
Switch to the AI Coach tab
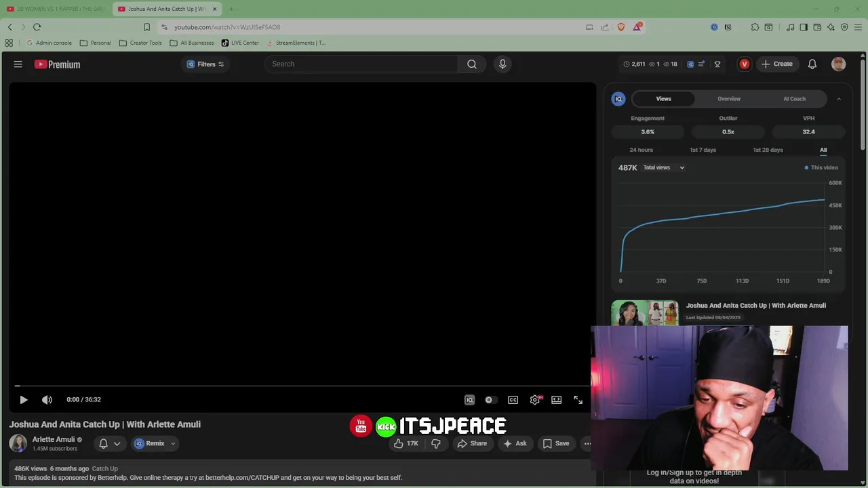(794, 99)
